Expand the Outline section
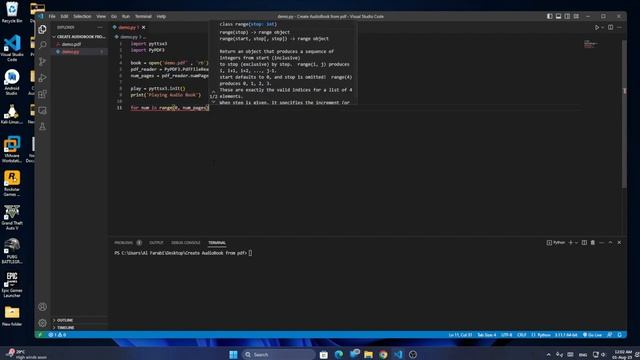Screen dimensions: 640x360 [80, 320]
